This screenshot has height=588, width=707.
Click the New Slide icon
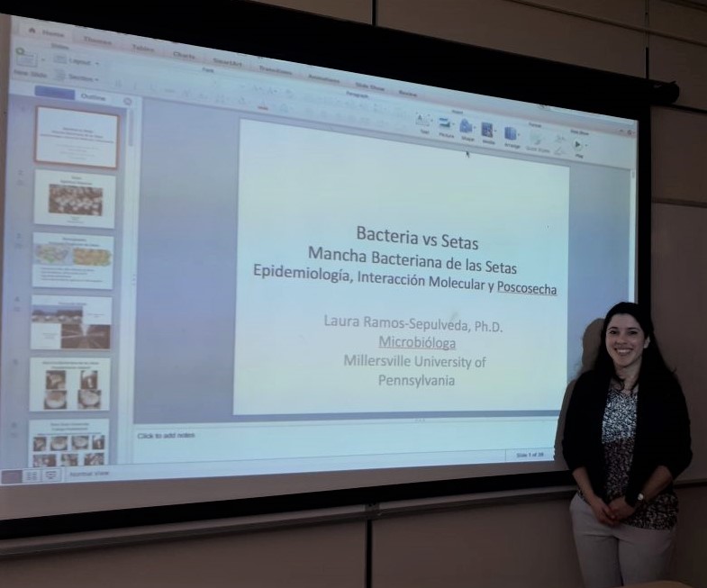tap(27, 58)
